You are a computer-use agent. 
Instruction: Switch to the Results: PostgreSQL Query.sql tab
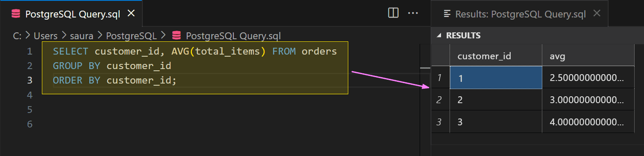click(x=520, y=14)
